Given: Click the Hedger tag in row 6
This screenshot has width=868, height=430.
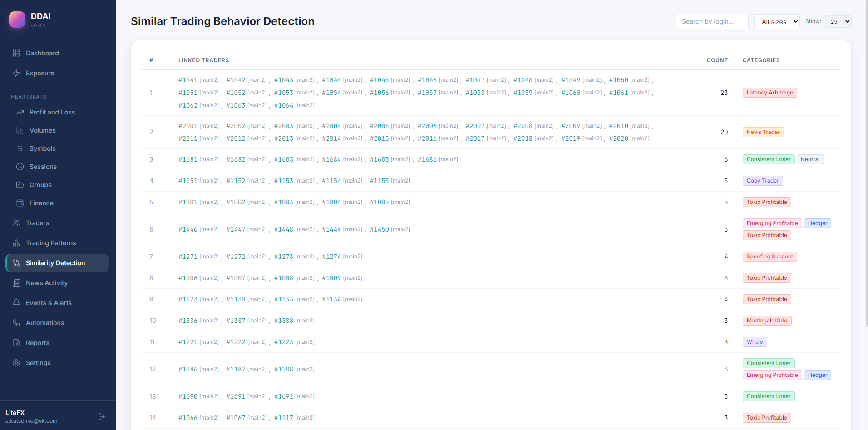Looking at the screenshot, I should coord(817,223).
